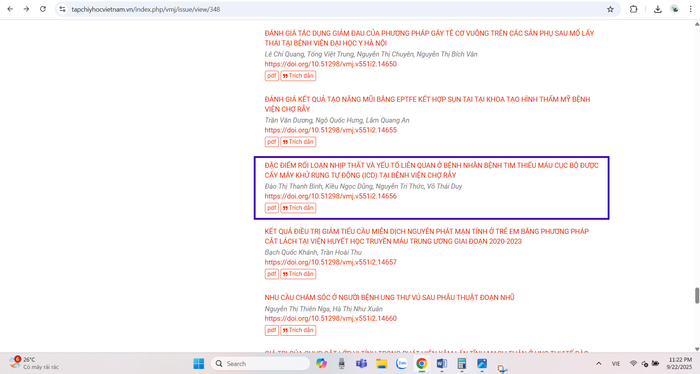This screenshot has height=374, width=700.
Task: Click the author line Trần Văn Dương, Ngô Quốc Hưng
Action: 337,120
